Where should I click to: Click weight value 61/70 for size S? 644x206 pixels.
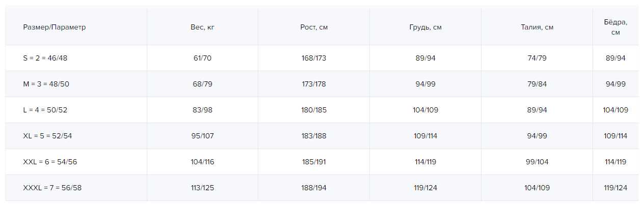tap(202, 58)
